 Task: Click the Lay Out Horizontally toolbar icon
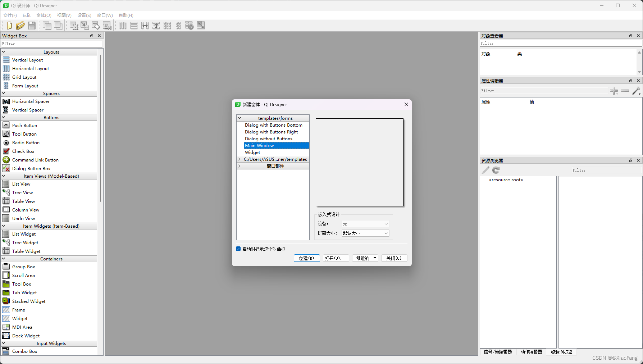(123, 26)
